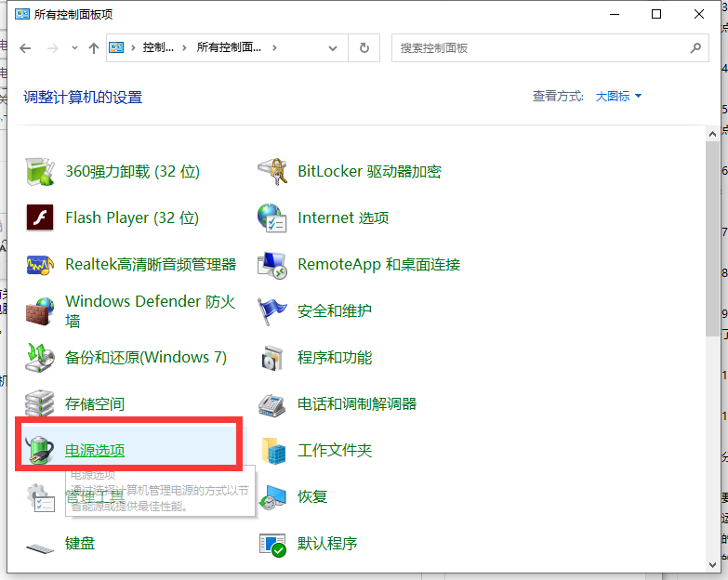Image resolution: width=728 pixels, height=580 pixels.
Task: Click the scrollbar down arrow
Action: coord(713,565)
